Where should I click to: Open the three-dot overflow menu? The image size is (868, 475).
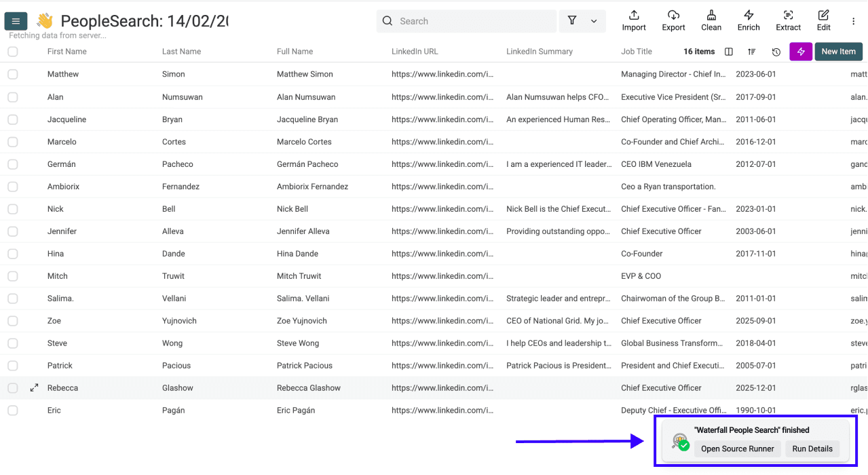pyautogui.click(x=853, y=21)
